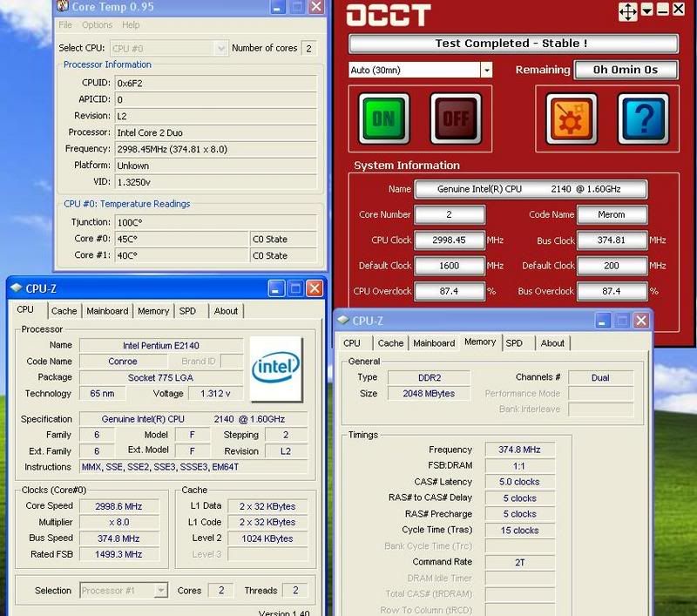Click the Core Temp title bar icon
The width and height of the screenshot is (697, 616).
[x=63, y=6]
